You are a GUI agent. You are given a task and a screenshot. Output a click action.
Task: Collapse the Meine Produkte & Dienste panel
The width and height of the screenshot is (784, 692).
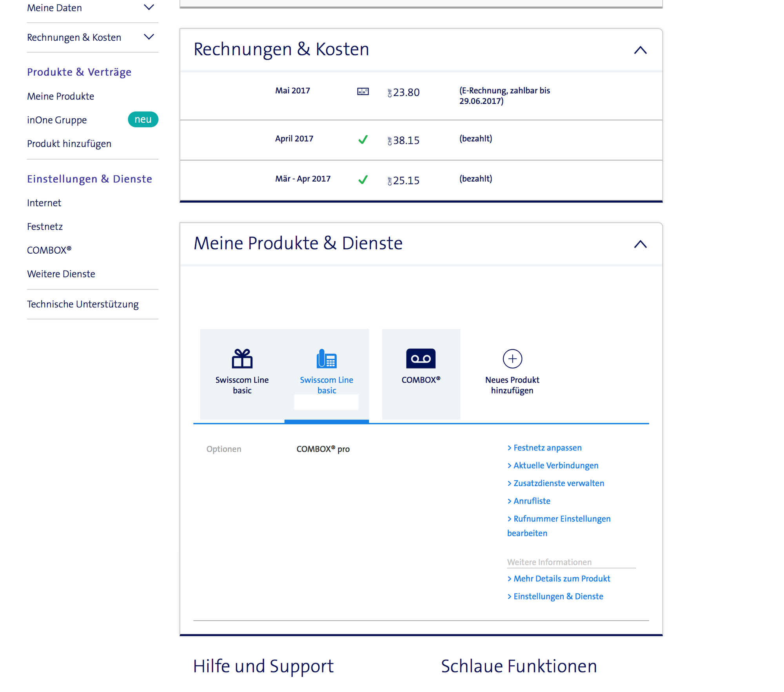coord(640,244)
